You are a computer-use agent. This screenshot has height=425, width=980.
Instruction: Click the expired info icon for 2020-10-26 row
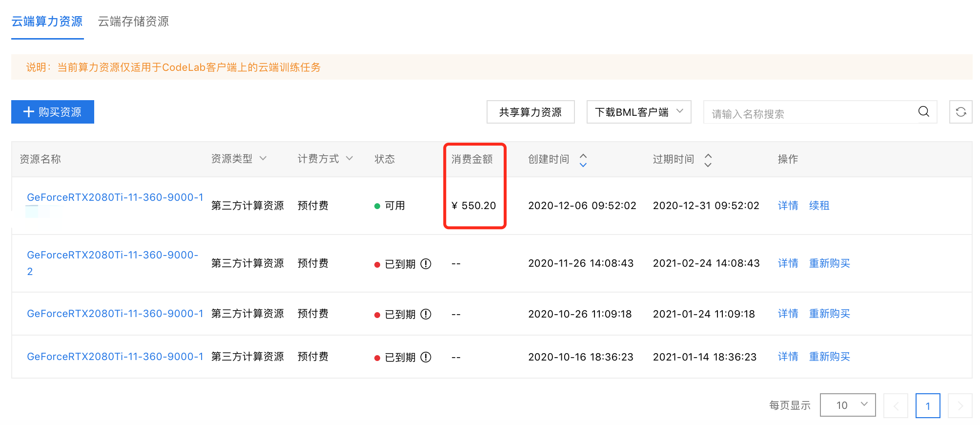pos(426,314)
